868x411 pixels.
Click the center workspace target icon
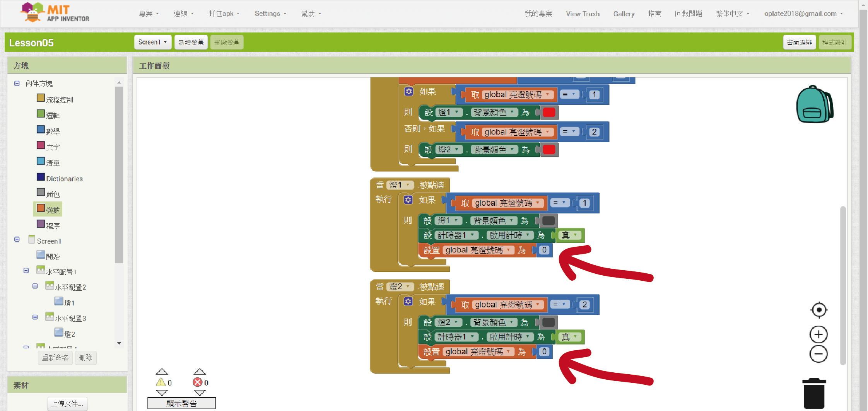pyautogui.click(x=818, y=310)
